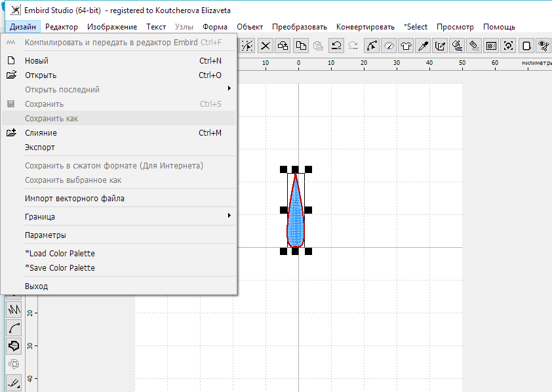The height and width of the screenshot is (392, 552).
Task: Click the rounded rectangle hoop toolbar icon
Action: coord(526,46)
